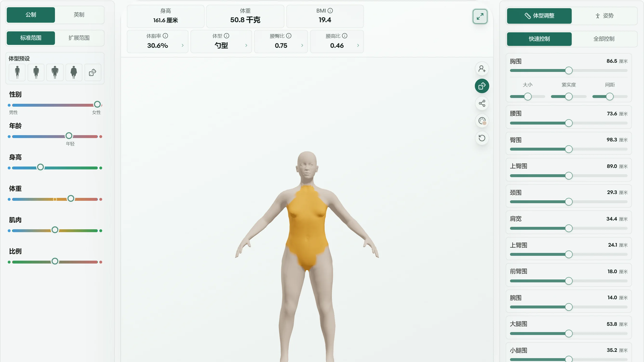The image size is (644, 362).
Task: Switch units to 英制
Action: [79, 15]
